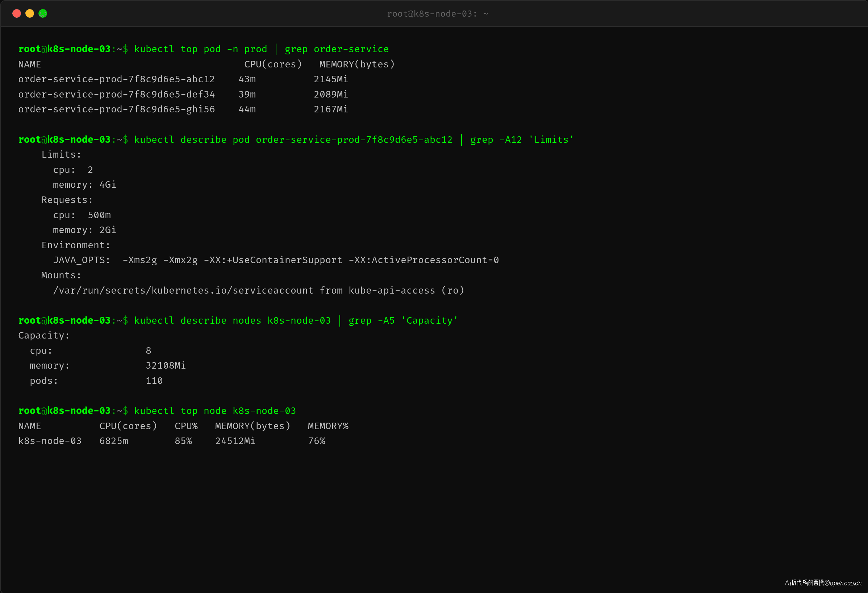Viewport: 868px width, 593px height.
Task: Select pod name order-service-prod-7f8c9d6e5-ghi56
Action: click(117, 109)
